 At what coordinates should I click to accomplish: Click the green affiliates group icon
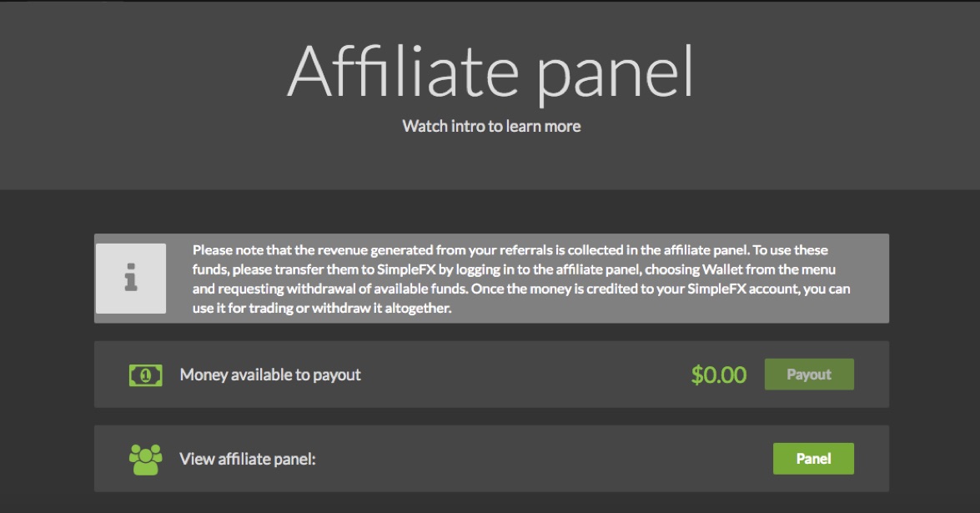tap(145, 459)
